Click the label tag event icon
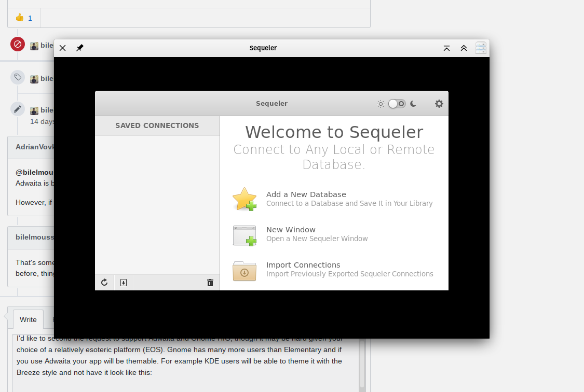This screenshot has height=392, width=584. 18,77
